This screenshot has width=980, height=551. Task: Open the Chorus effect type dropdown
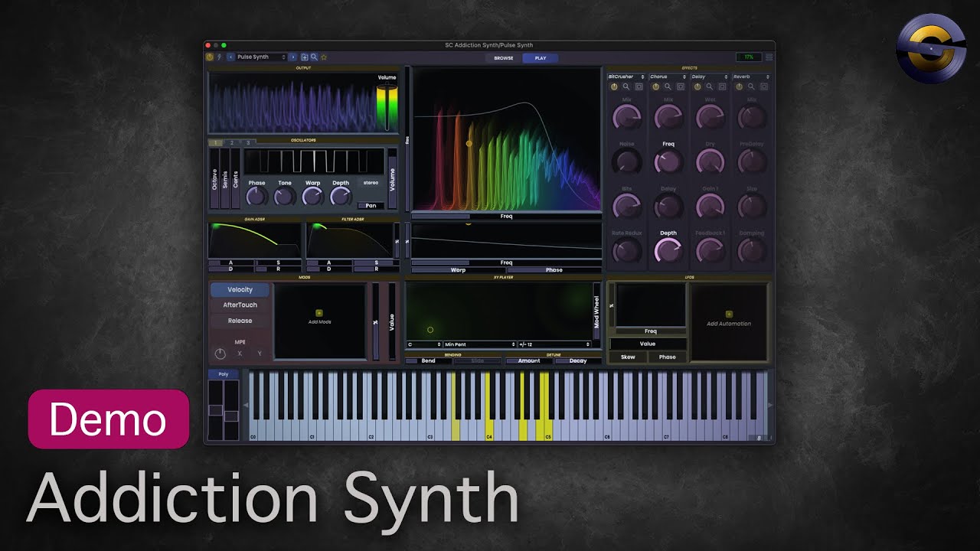[668, 77]
